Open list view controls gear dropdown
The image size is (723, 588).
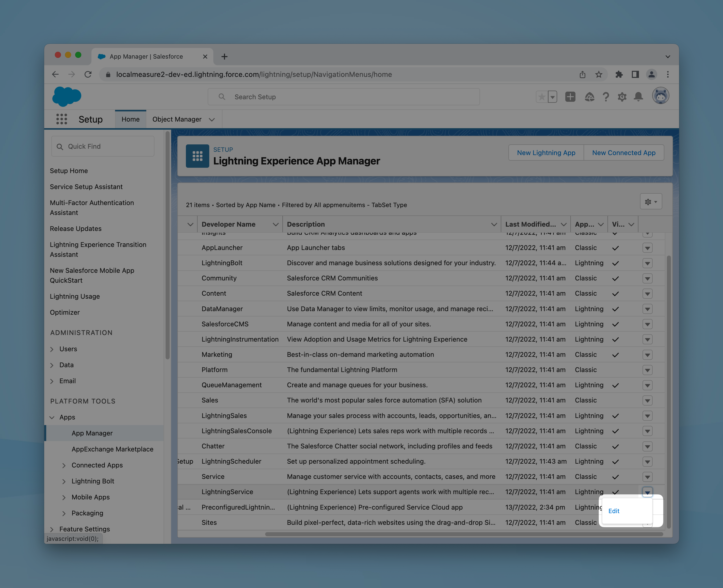coord(650,201)
